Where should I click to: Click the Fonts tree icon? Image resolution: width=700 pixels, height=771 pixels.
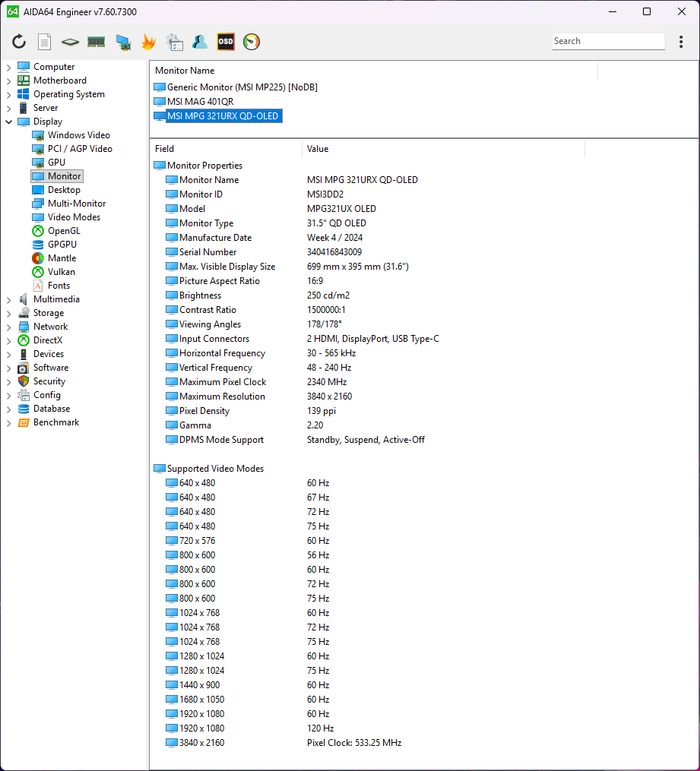[38, 286]
